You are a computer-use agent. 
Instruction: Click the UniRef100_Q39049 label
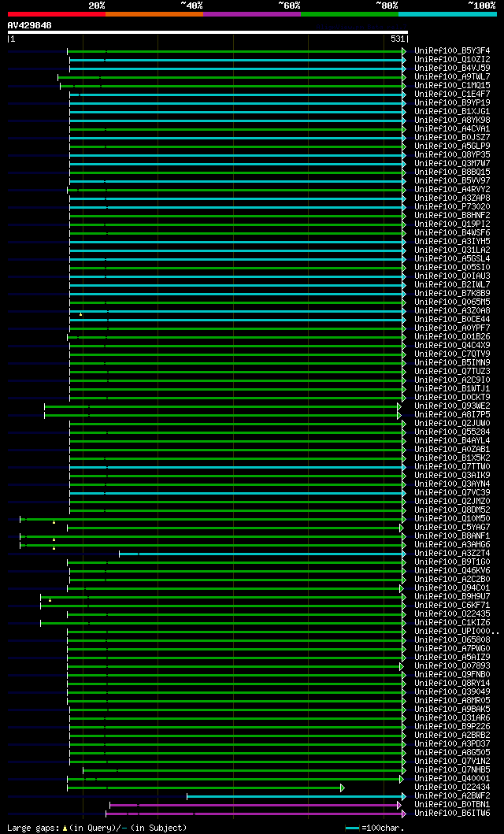click(x=453, y=692)
